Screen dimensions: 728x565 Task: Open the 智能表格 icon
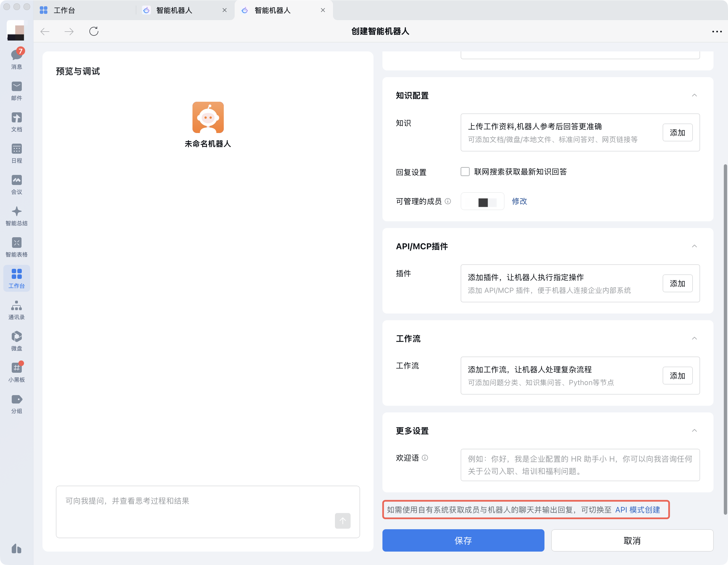[x=16, y=243]
